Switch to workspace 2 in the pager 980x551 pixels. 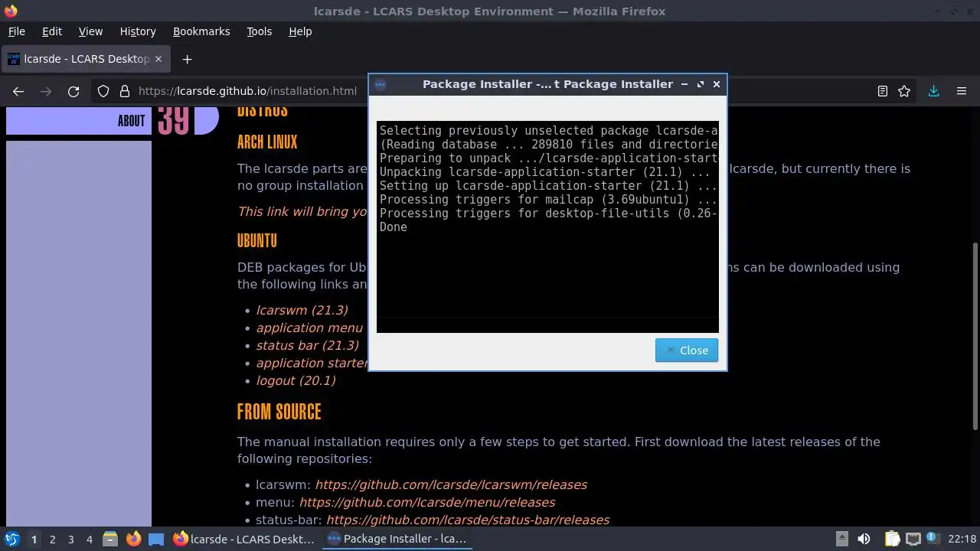click(52, 540)
